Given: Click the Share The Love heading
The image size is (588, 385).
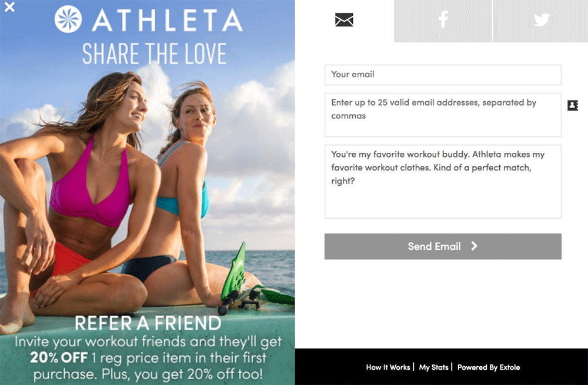Looking at the screenshot, I should [155, 53].
